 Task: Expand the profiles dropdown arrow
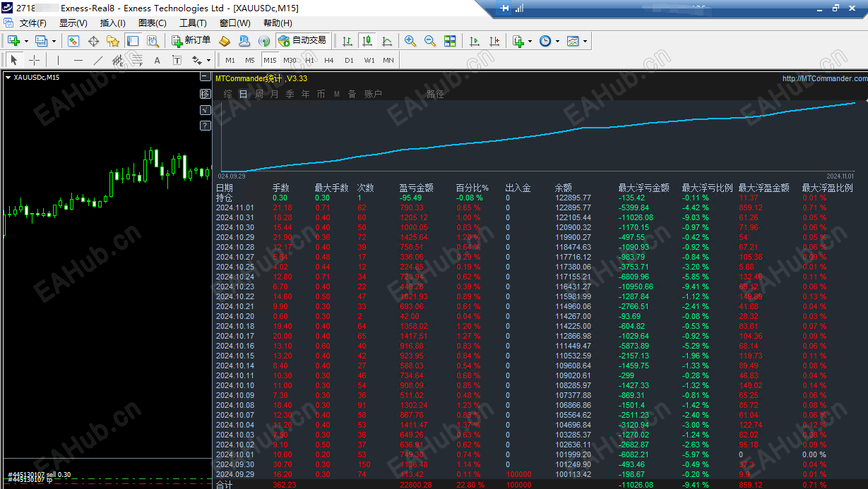(53, 41)
